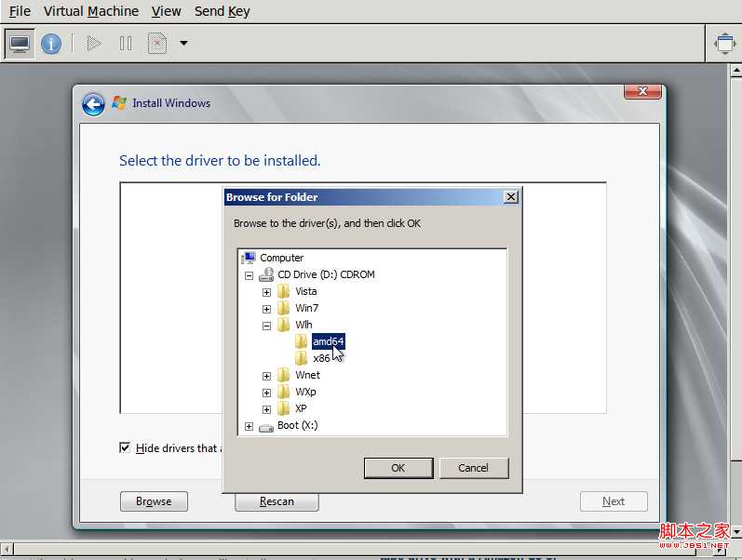
Task: Select the amd64 folder label
Action: [329, 341]
